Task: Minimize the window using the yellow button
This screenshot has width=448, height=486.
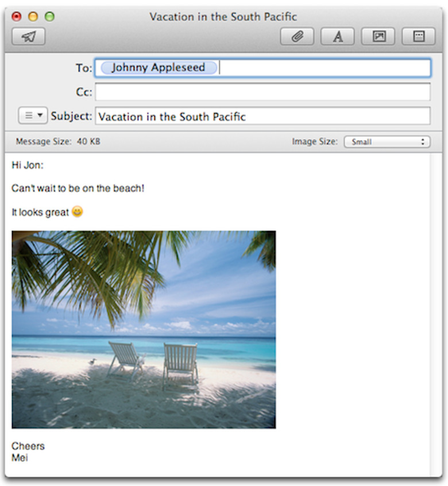Action: click(x=33, y=17)
